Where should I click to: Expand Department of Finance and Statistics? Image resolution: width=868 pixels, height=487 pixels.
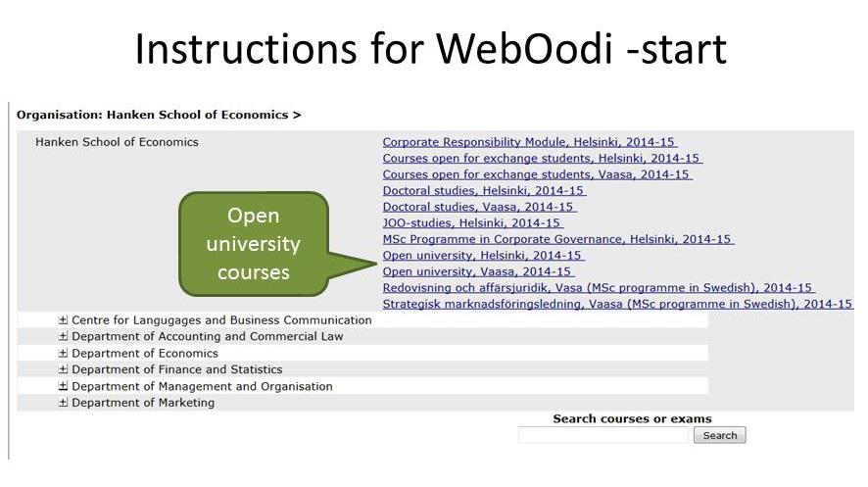[64, 370]
